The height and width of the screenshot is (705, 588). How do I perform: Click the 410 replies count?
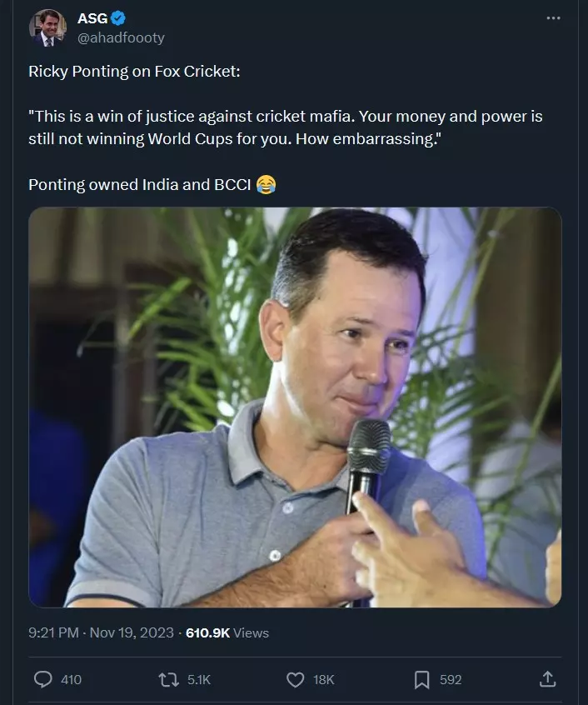(x=71, y=680)
